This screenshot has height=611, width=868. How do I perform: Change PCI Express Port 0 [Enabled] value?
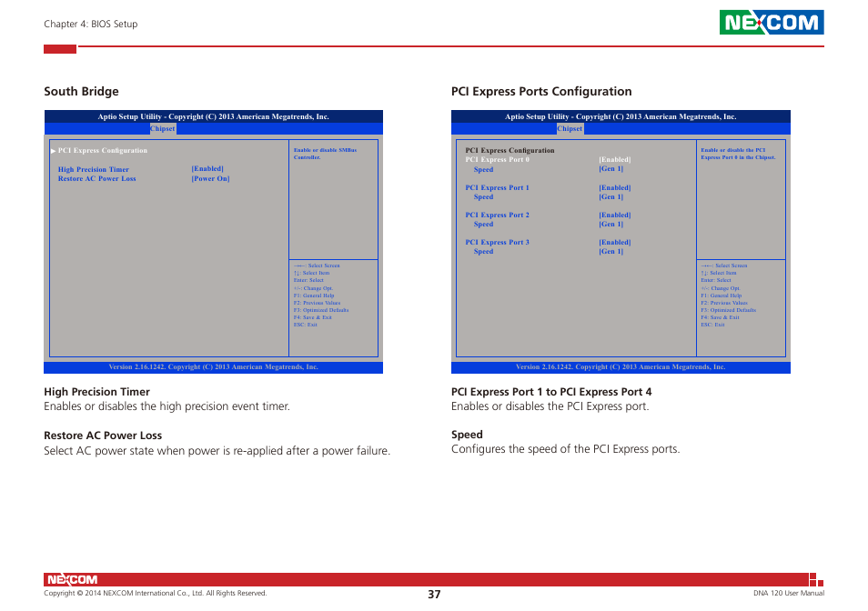(614, 159)
